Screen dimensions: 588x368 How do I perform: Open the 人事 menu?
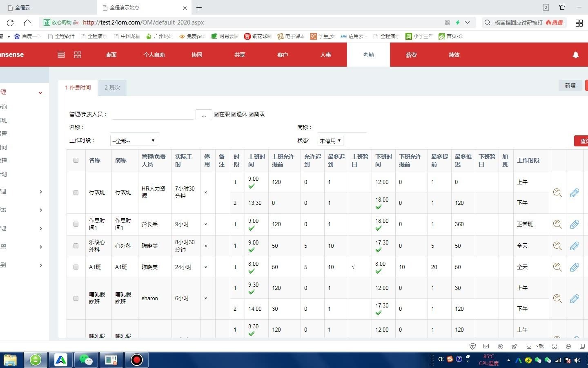(x=325, y=55)
